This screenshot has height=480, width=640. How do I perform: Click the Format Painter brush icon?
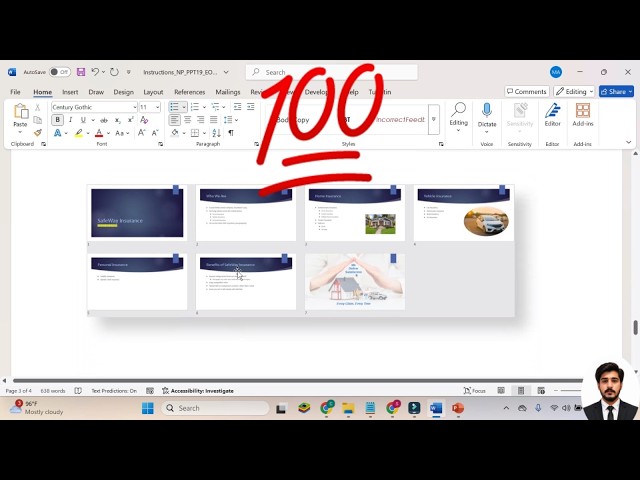[38, 133]
